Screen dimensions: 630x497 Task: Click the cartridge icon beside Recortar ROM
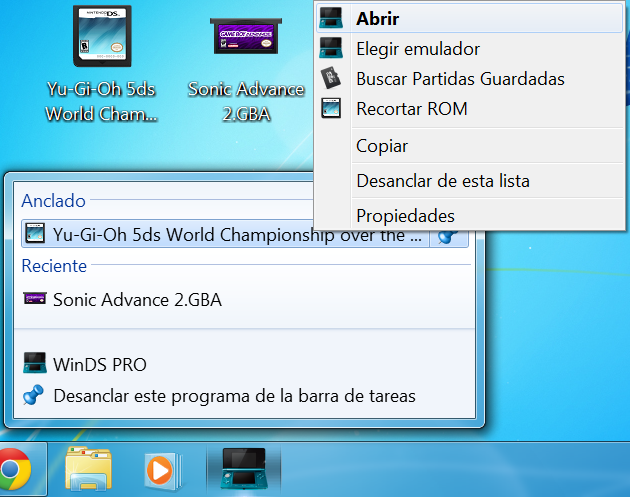point(331,108)
